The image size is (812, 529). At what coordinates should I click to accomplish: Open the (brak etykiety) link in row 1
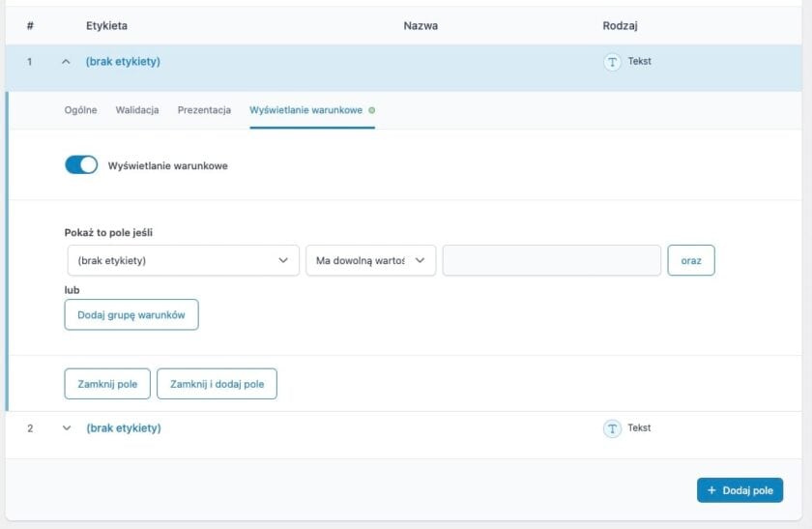[123, 62]
